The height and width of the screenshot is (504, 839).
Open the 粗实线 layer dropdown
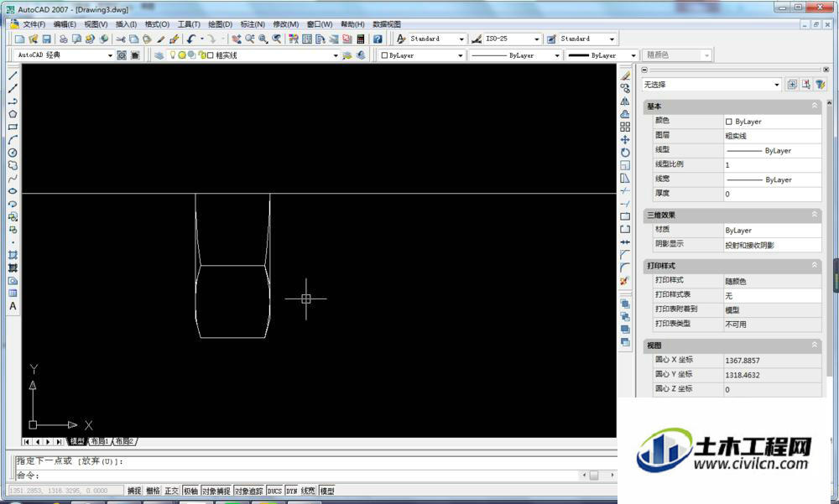coord(336,55)
